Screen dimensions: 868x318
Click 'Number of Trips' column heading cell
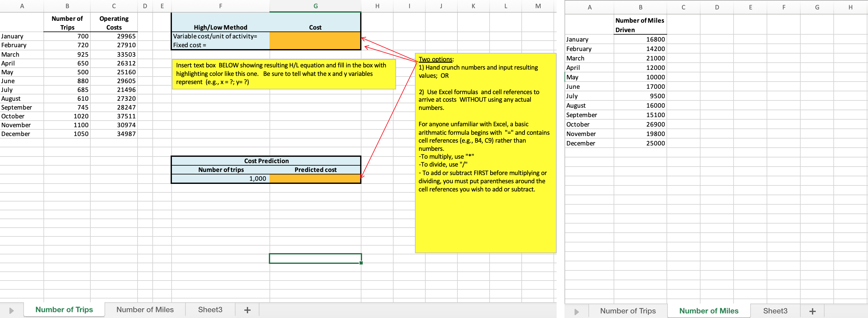(67, 23)
